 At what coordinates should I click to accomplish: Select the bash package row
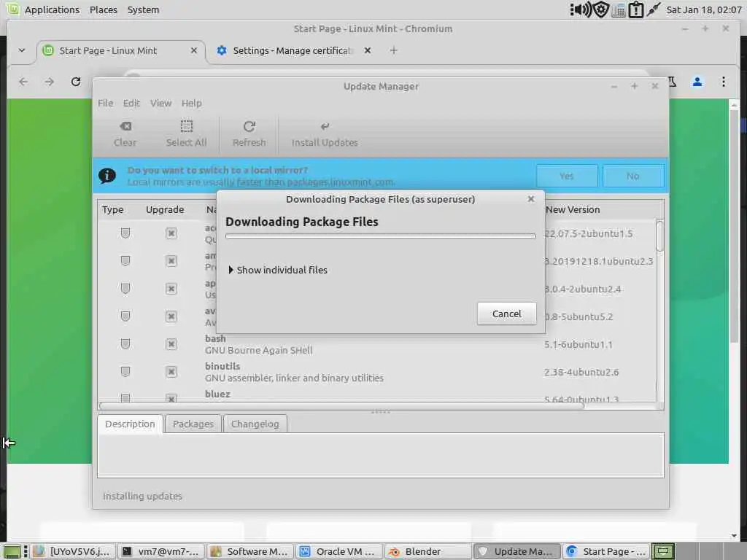(377, 344)
